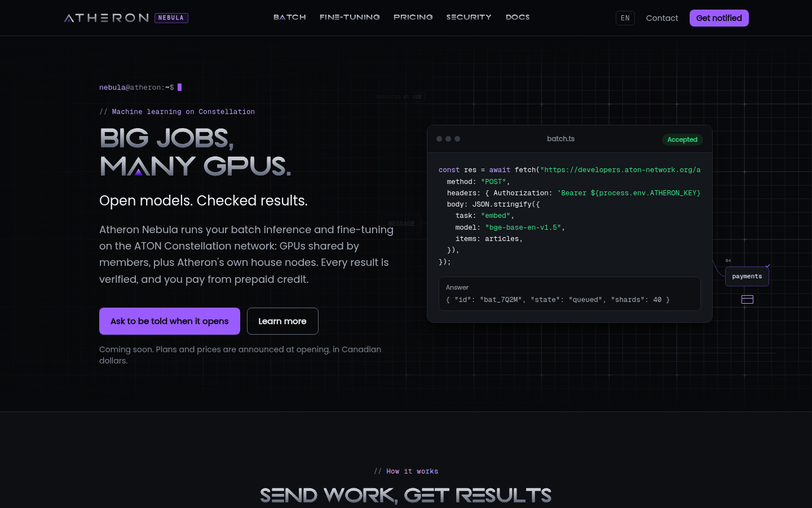
Task: Click the "Open models. Checked results." subheading
Action: click(x=204, y=200)
